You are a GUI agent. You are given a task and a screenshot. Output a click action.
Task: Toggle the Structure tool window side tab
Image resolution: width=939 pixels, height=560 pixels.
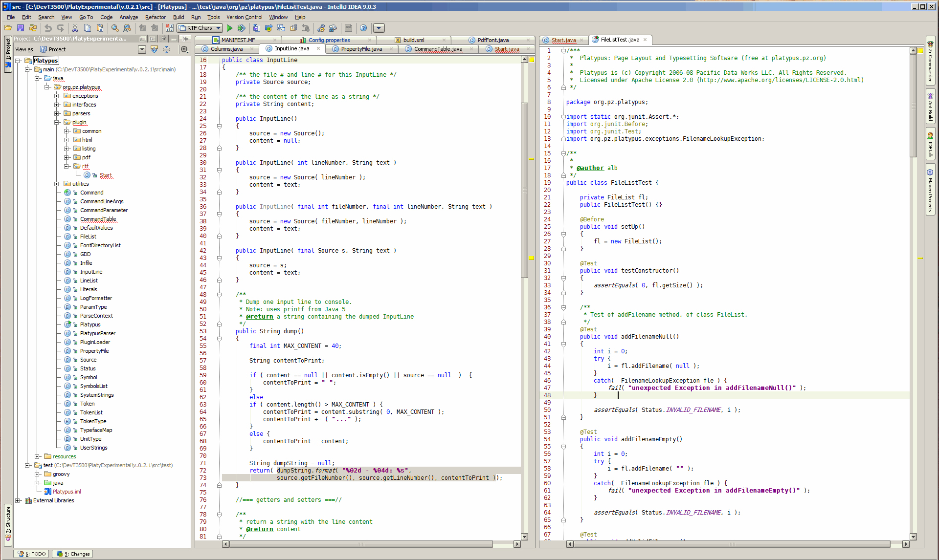click(x=8, y=525)
